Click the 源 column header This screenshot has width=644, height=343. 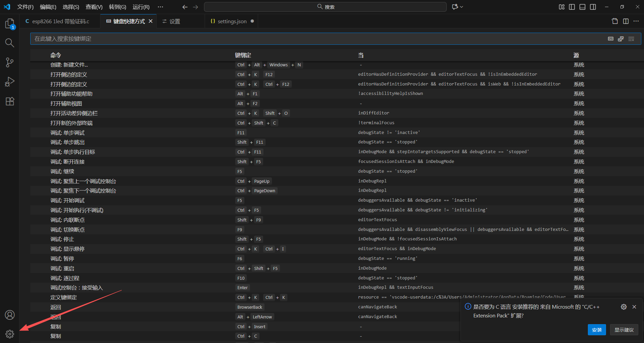[576, 55]
